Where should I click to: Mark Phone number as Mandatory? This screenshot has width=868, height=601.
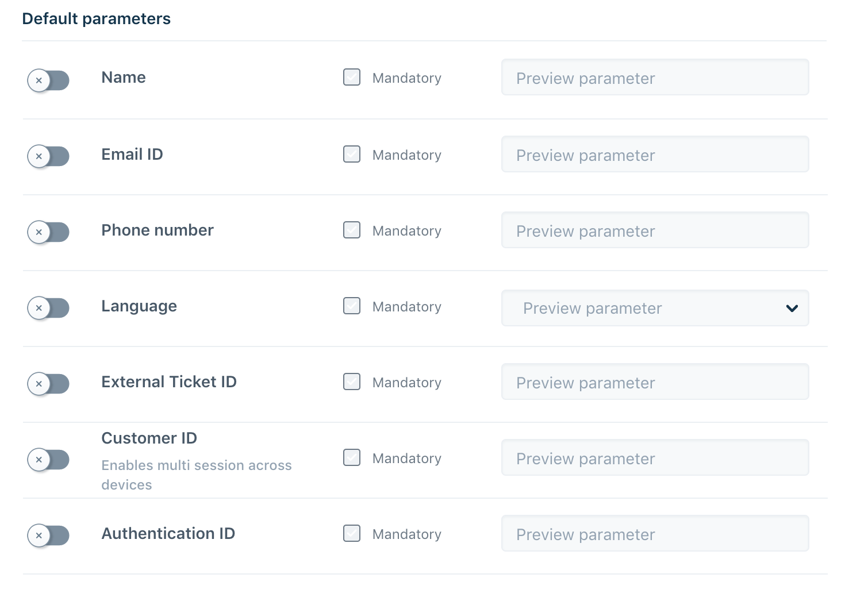pos(352,230)
